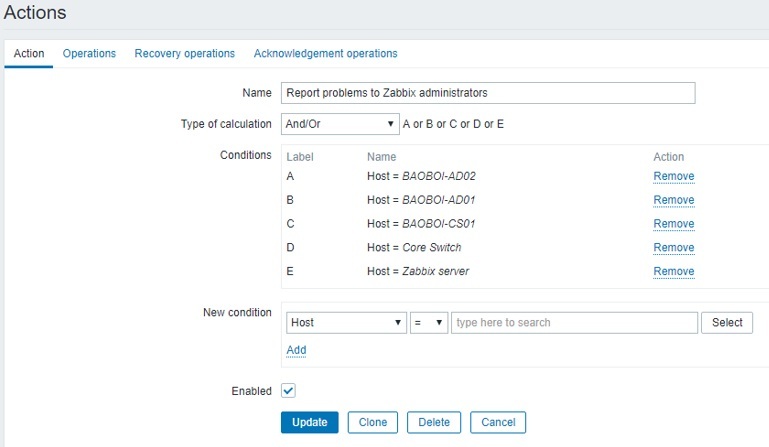This screenshot has height=447, width=769.
Task: Toggle the Enabled checkbox
Action: point(288,390)
